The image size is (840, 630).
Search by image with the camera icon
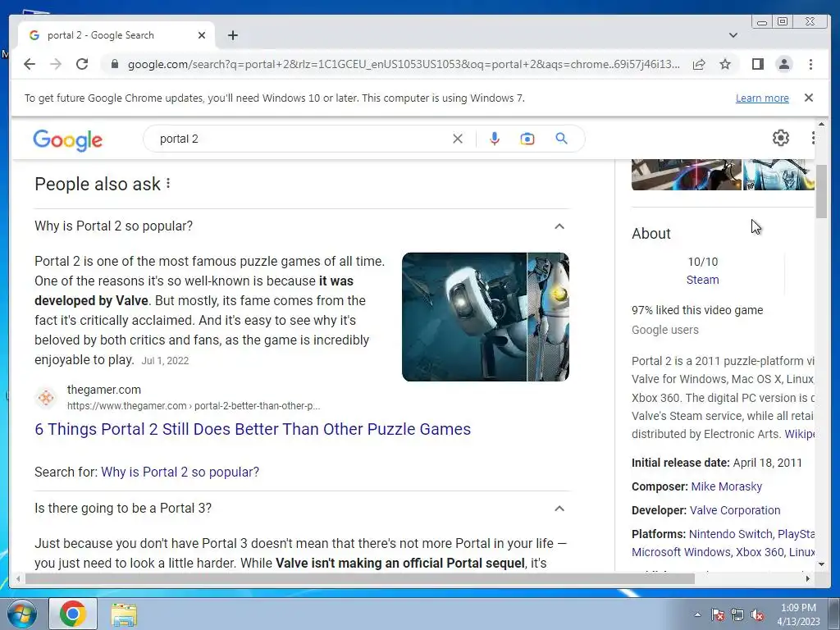[x=527, y=139]
